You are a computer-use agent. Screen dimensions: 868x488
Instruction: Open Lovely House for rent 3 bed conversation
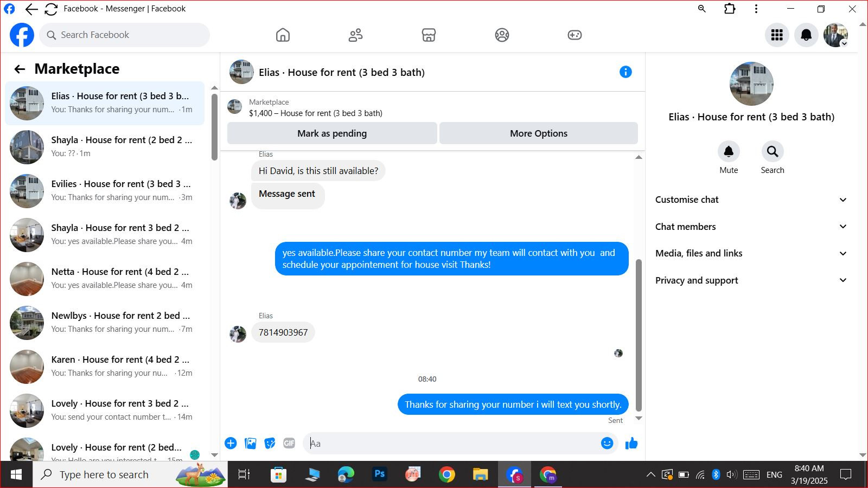105,410
